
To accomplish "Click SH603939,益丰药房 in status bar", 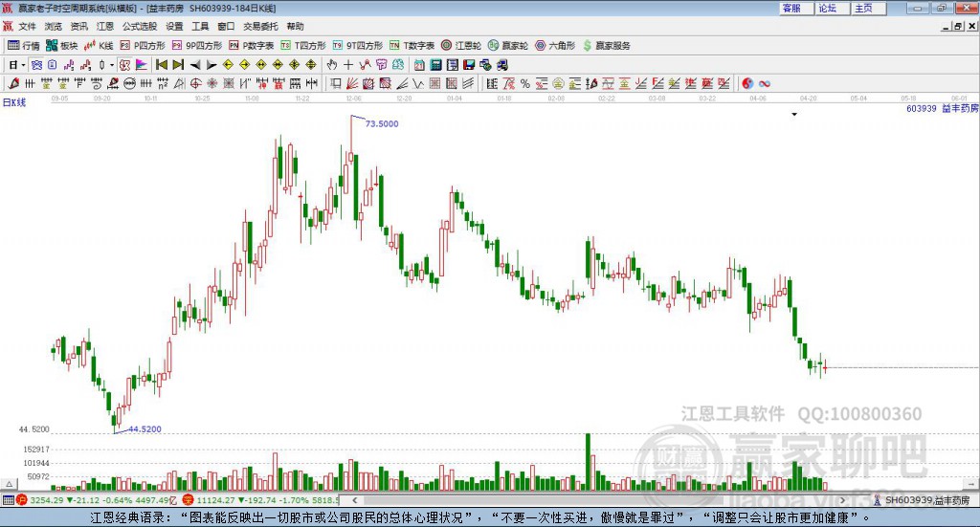I will 927,500.
